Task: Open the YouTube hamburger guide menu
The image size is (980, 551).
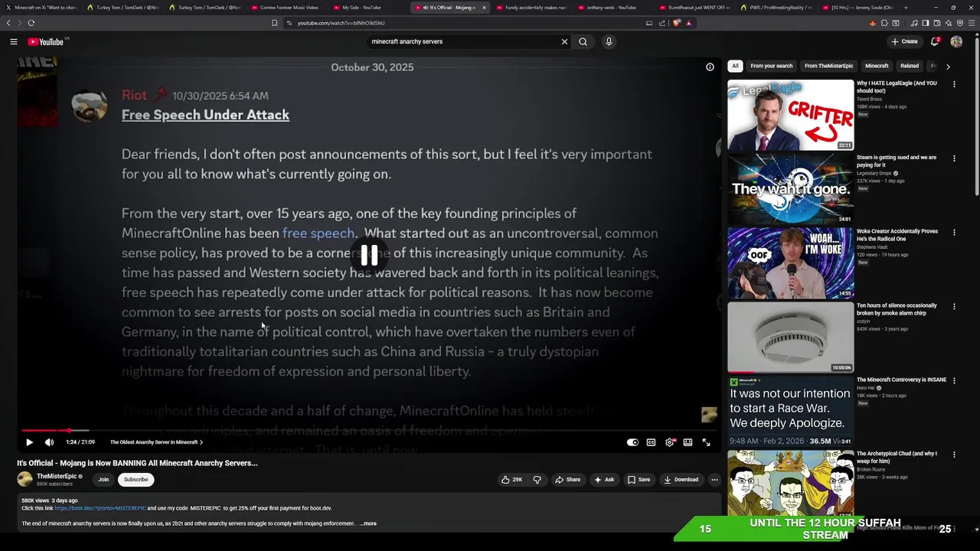Action: (14, 41)
